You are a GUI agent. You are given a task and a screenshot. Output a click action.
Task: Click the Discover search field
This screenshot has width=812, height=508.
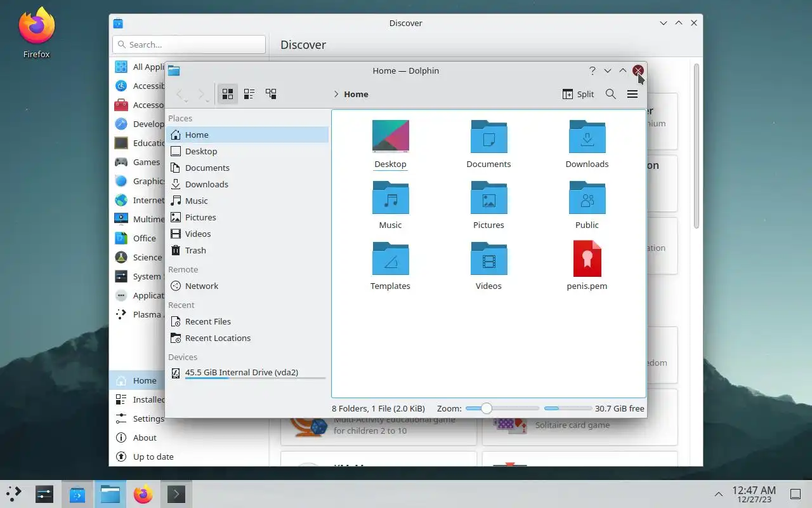point(189,44)
